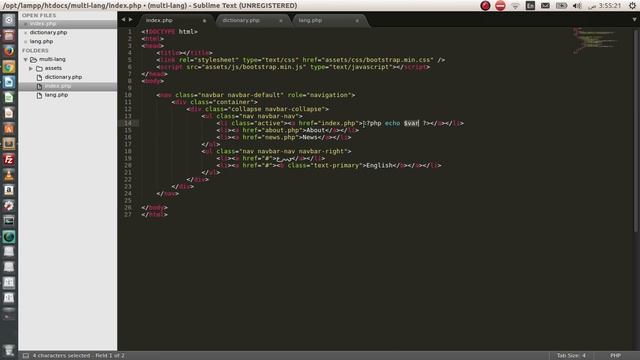The width and height of the screenshot is (640, 360).
Task: Select the assets folder row
Action: [67, 68]
